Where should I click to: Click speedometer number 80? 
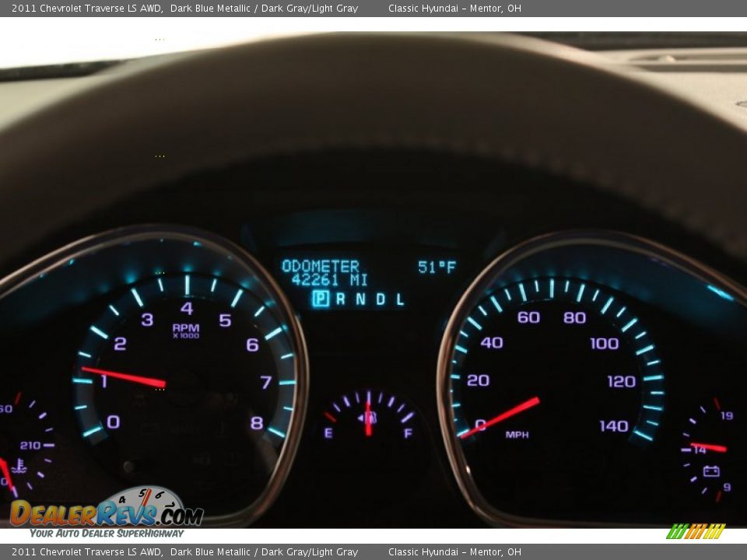574,317
